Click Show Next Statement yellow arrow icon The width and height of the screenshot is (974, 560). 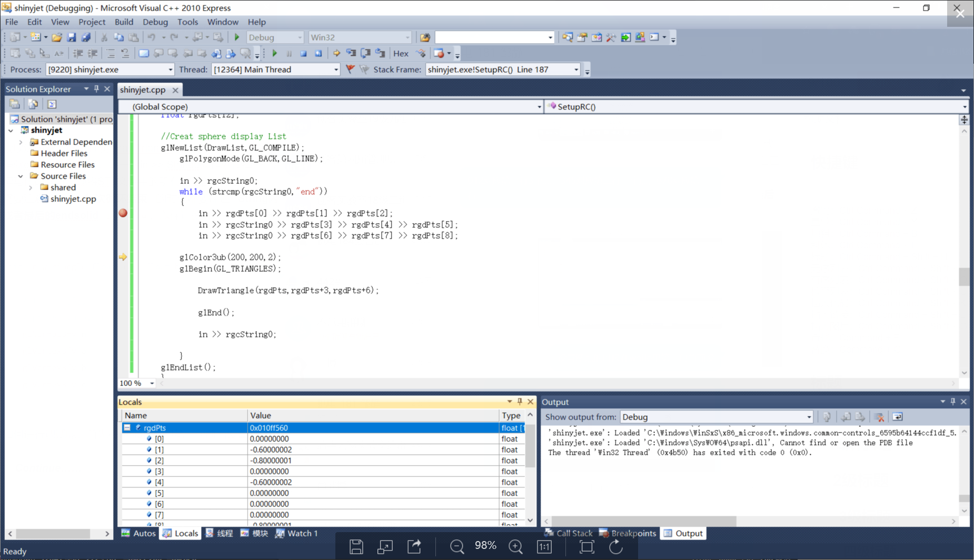(x=336, y=53)
